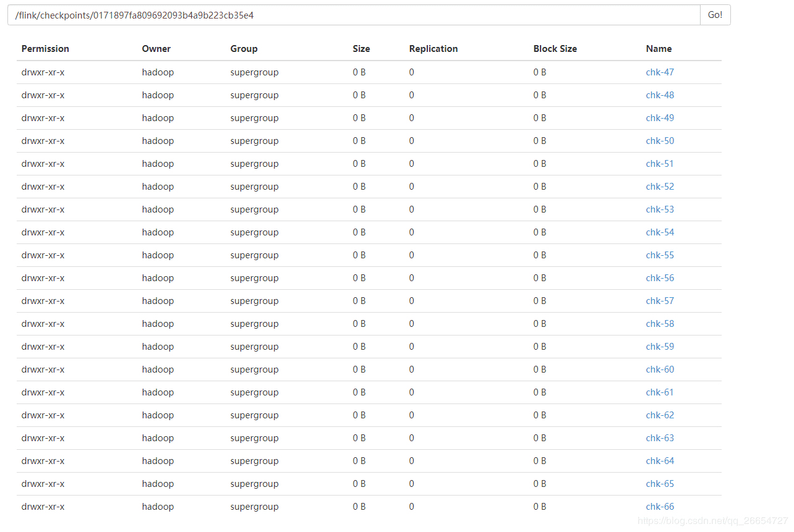This screenshot has height=532, width=794.
Task: Open the chk-54 directory link
Action: [660, 232]
